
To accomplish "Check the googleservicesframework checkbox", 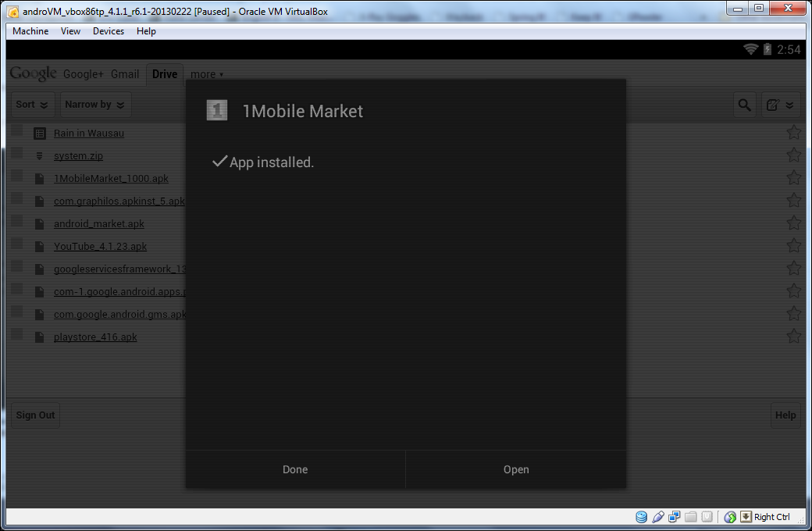I will 16,265.
